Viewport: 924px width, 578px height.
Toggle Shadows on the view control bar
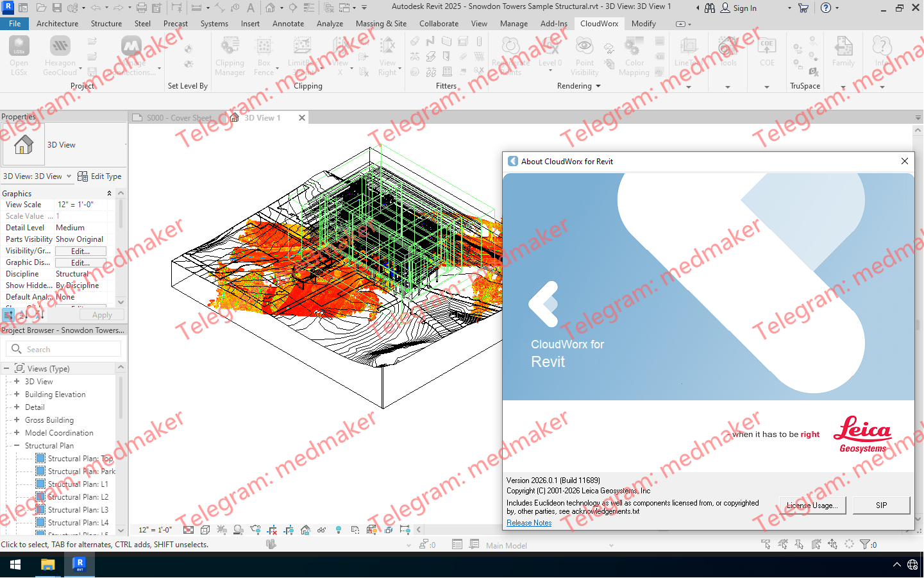tap(239, 530)
